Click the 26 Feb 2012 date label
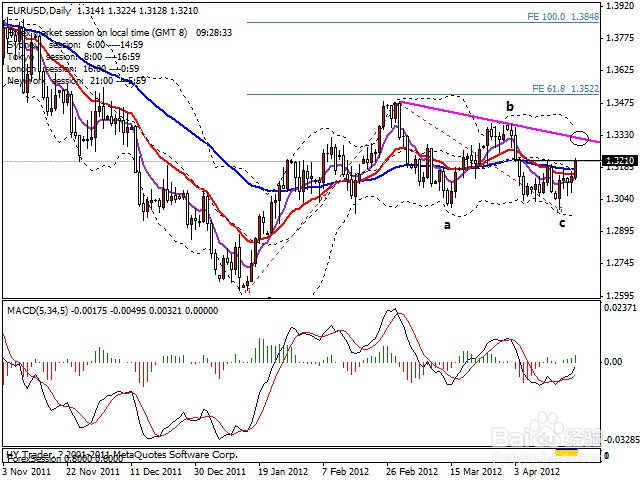This screenshot has width=640, height=480. click(412, 471)
